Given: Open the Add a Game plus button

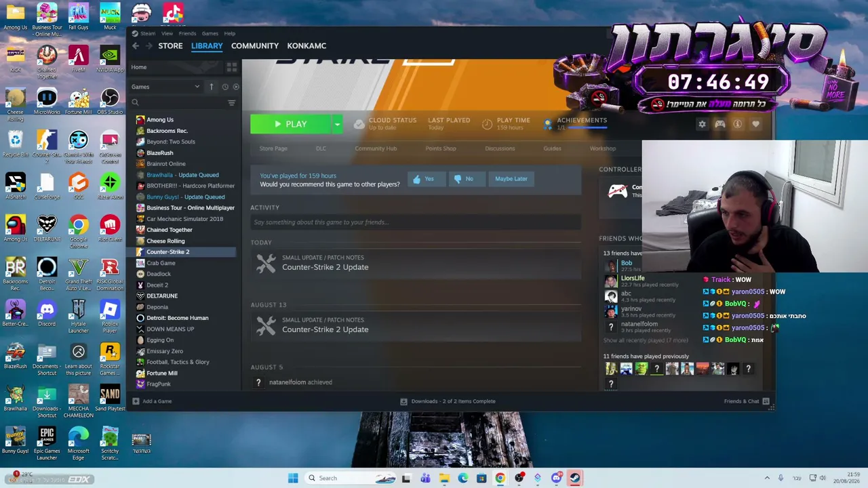Looking at the screenshot, I should tap(153, 401).
